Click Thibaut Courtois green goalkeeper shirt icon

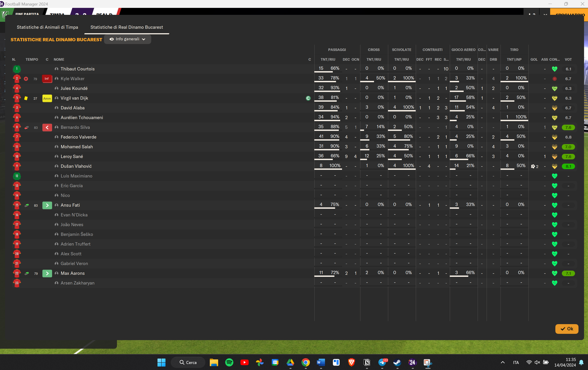pyautogui.click(x=17, y=69)
